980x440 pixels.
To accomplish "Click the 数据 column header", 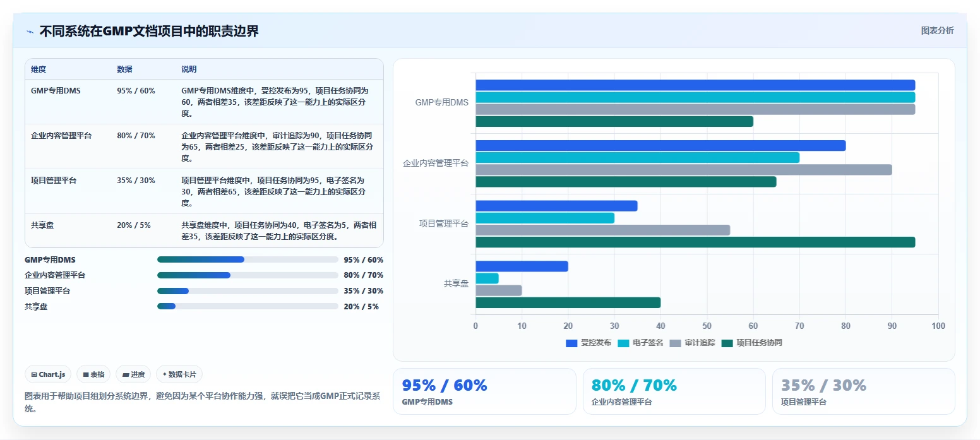I will tap(124, 69).
